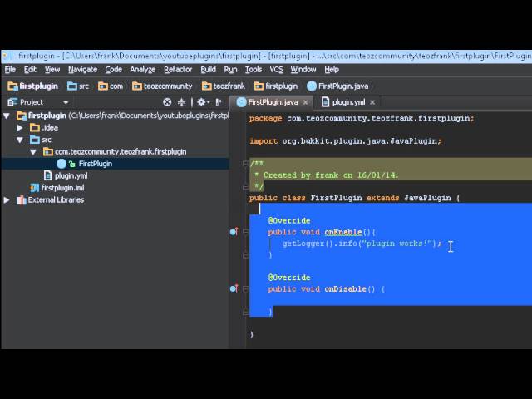Screen dimensions: 532x399
Task: Open the Navigate menu
Action: (x=82, y=70)
